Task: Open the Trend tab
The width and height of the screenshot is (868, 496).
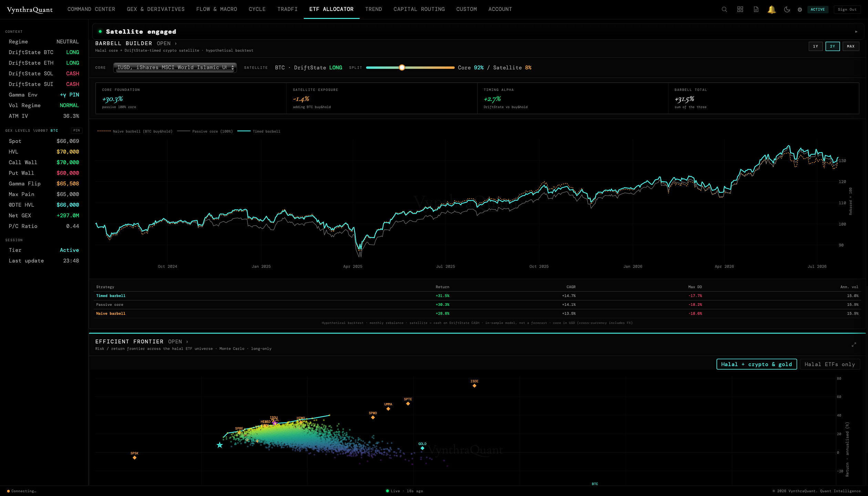Action: click(x=373, y=9)
